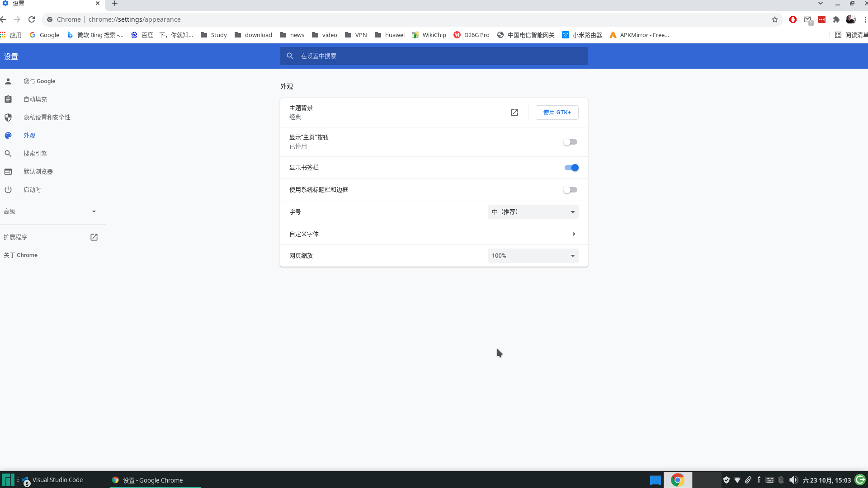Viewport: 868px width, 488px height.
Task: Open extensions page via 扩展程序 launch icon
Action: click(94, 237)
